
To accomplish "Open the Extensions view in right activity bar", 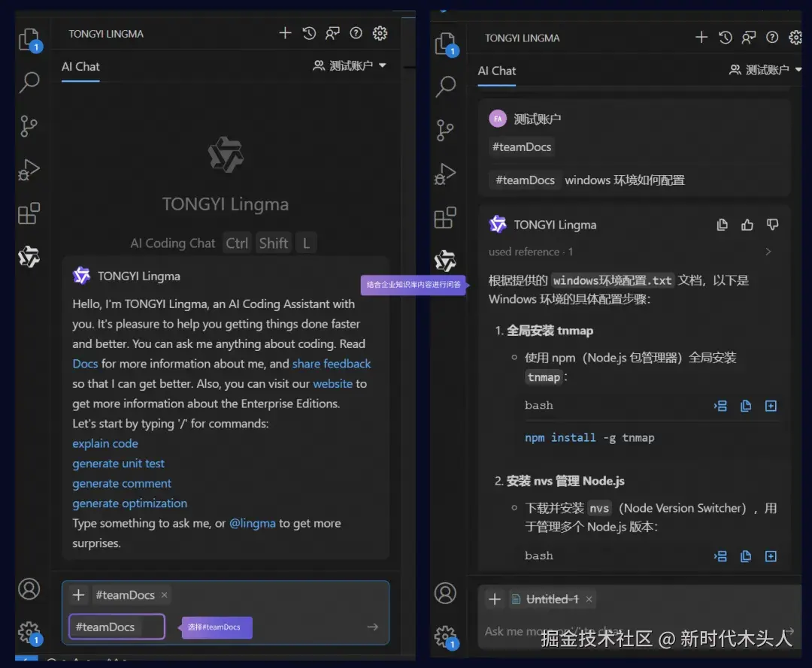I will 445,217.
